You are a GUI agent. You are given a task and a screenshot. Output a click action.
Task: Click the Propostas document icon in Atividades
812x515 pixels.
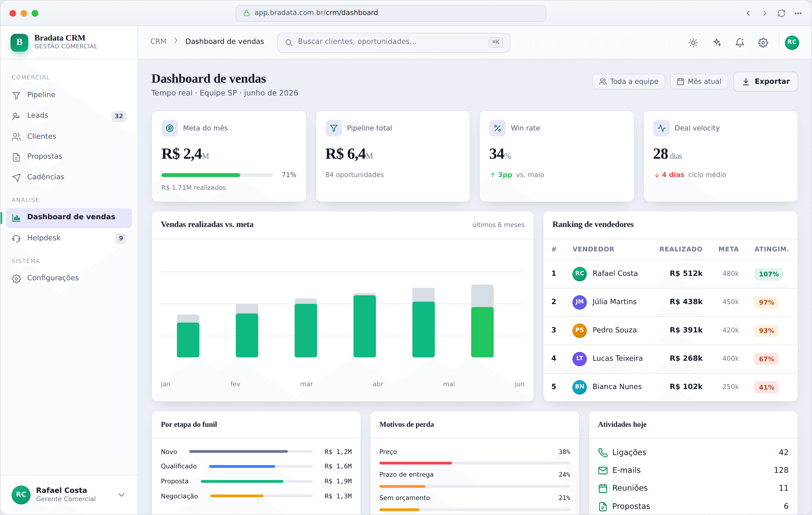[603, 506]
